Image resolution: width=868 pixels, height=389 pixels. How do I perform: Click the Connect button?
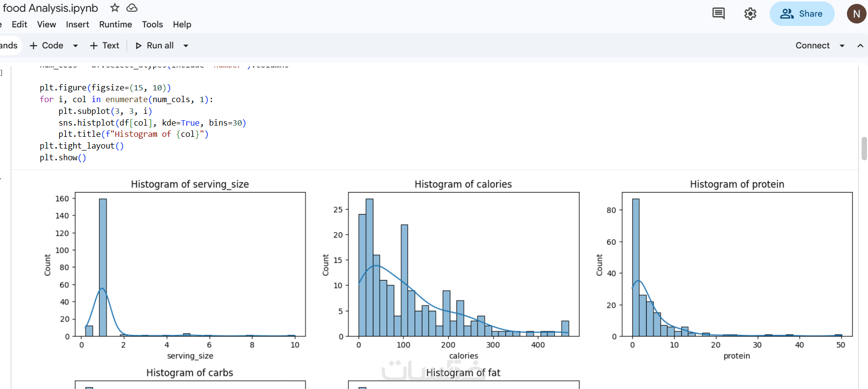click(x=812, y=45)
